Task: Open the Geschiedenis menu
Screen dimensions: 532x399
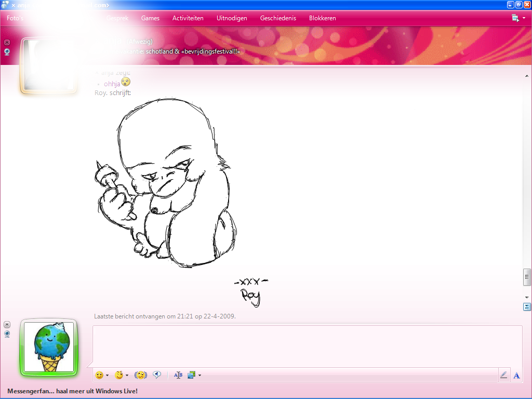Action: tap(278, 18)
